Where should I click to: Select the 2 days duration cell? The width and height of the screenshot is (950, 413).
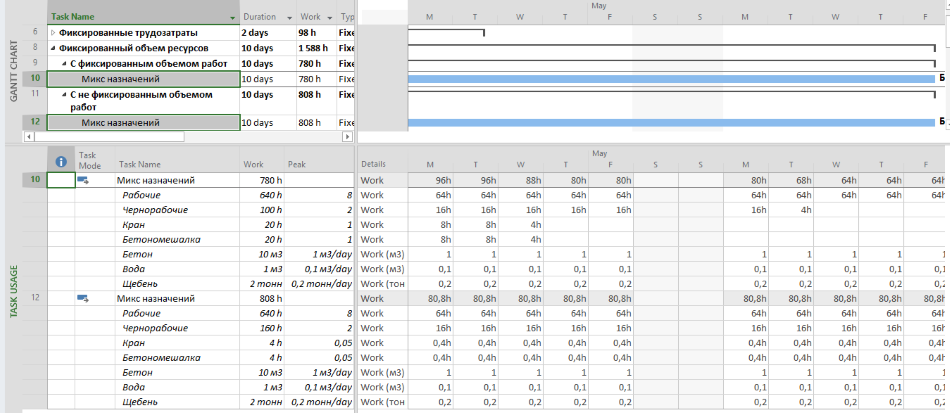[x=268, y=33]
